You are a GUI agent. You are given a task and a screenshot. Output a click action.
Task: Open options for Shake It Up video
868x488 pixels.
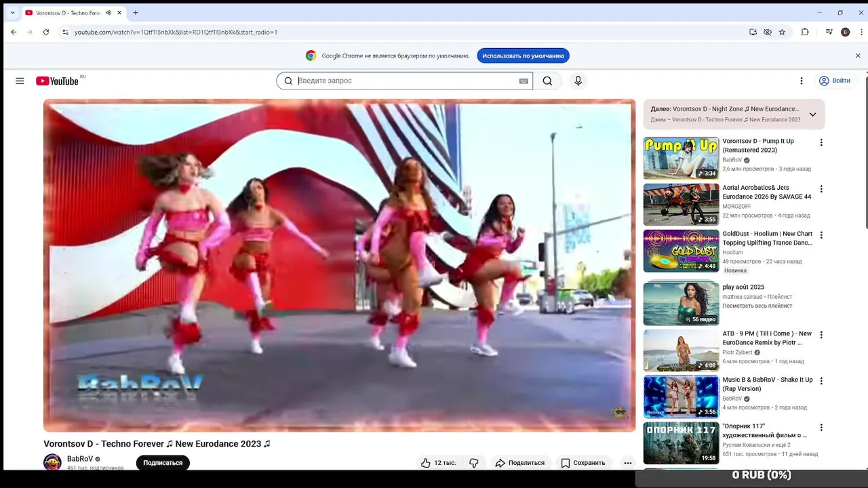coord(821,381)
